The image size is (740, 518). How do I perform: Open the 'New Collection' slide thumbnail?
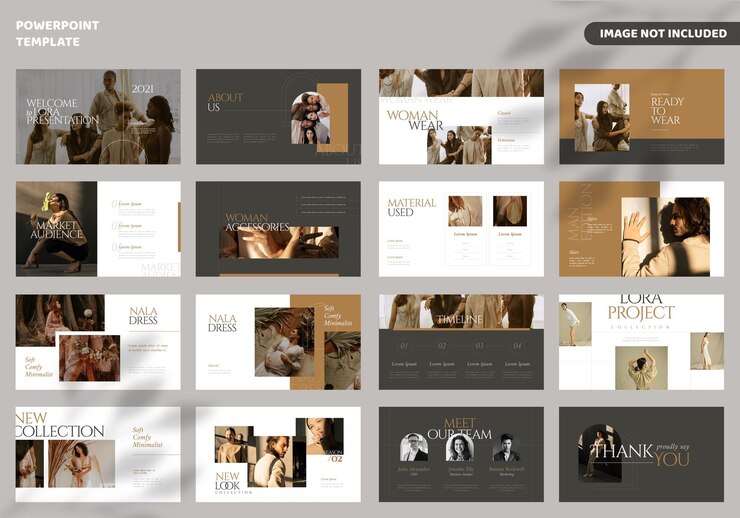[x=98, y=454]
